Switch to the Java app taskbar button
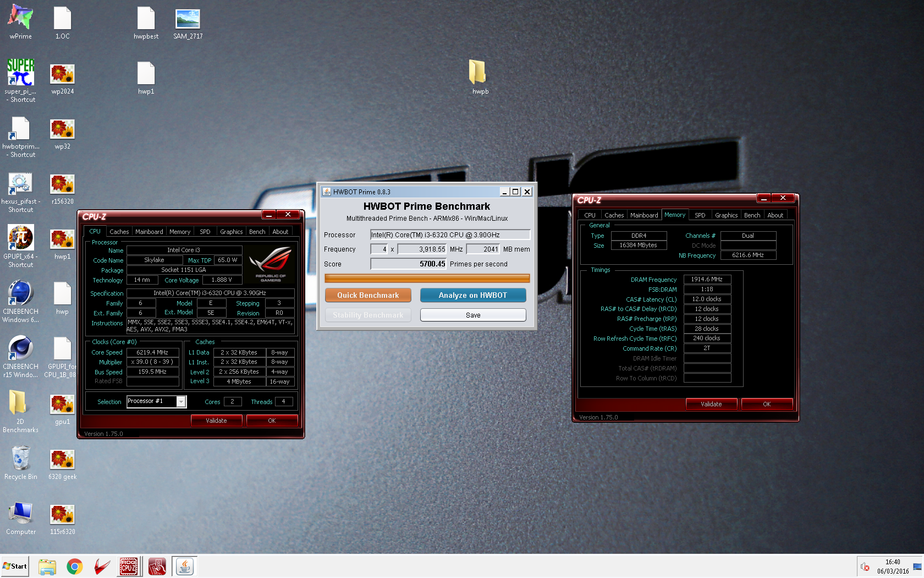Screen dimensions: 924x578 [184, 566]
